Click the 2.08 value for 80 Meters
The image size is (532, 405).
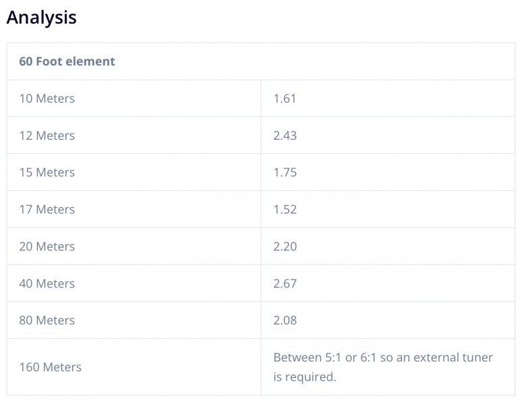click(285, 321)
